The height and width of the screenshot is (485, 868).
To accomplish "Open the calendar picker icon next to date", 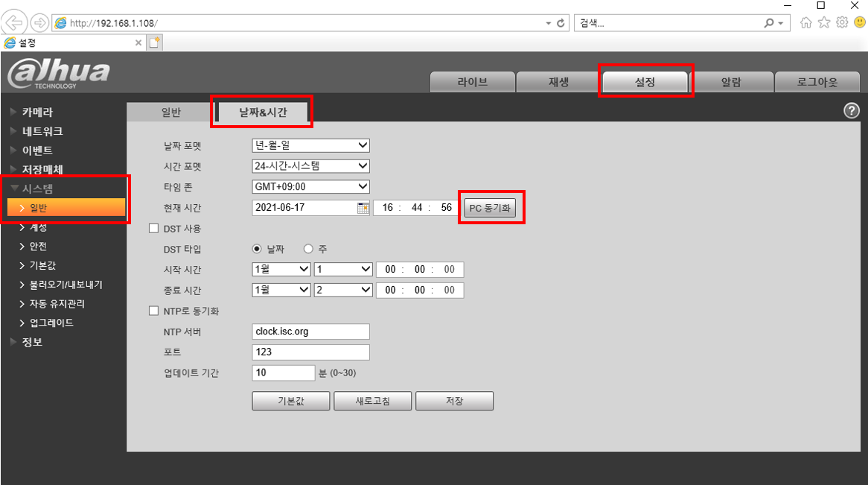I will coord(363,208).
